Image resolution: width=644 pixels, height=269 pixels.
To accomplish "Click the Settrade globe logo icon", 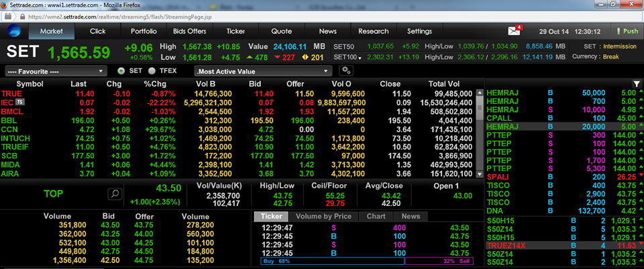I will pyautogui.click(x=14, y=31).
